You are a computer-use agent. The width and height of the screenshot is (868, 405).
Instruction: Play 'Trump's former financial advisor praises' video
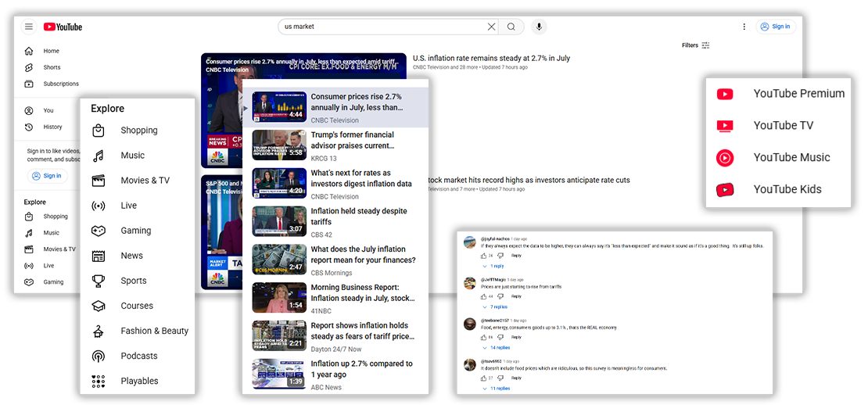335,147
